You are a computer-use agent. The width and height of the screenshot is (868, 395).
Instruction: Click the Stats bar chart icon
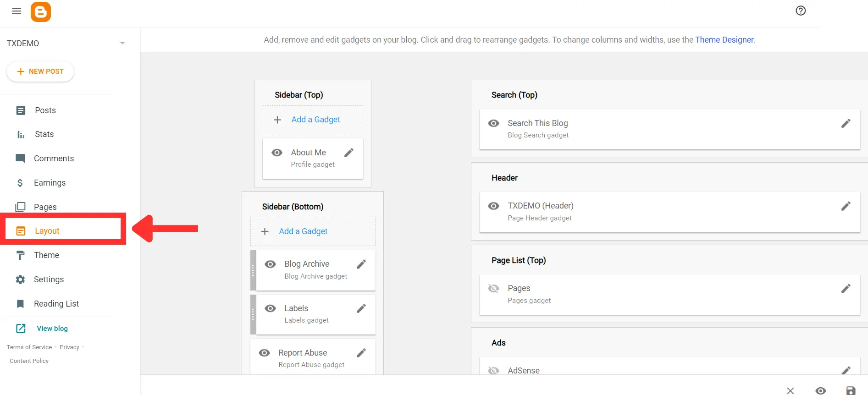21,134
